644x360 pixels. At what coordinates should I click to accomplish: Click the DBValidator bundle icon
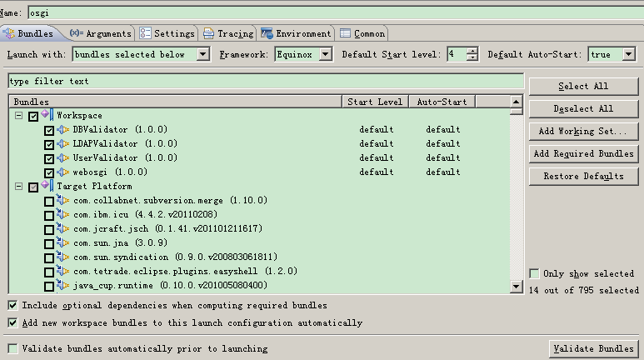62,130
